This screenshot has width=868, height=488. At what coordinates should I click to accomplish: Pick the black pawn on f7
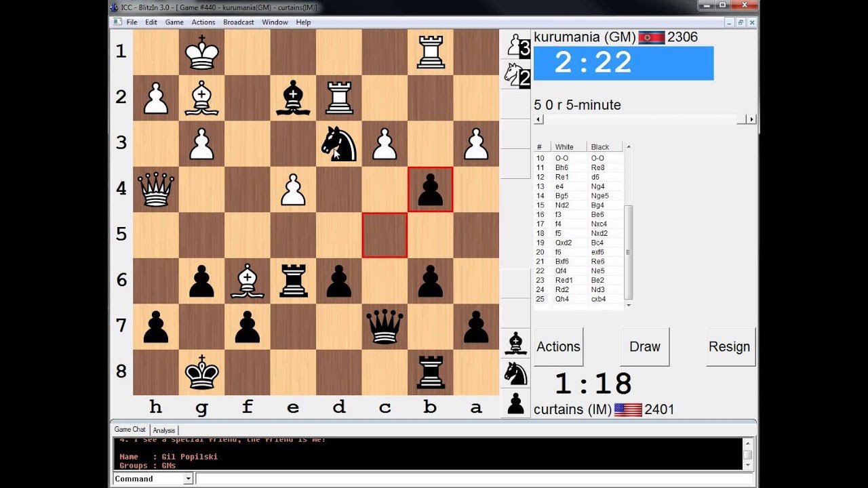tap(248, 327)
